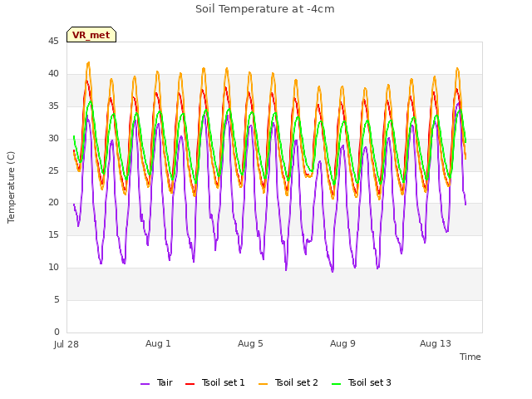Click the 30 y-axis tick label

[x=53, y=139]
